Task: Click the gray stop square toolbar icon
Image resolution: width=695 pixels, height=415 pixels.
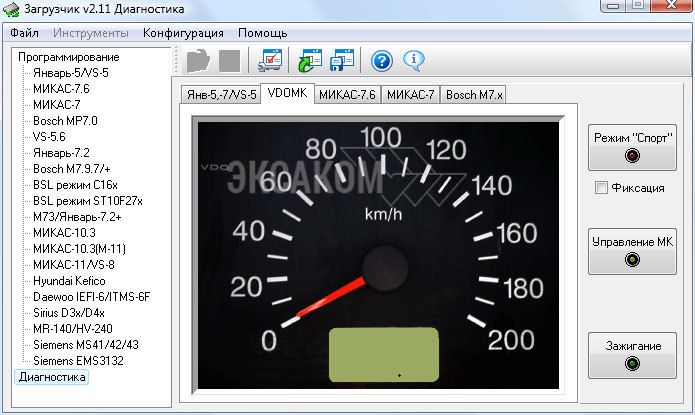Action: coord(229,60)
